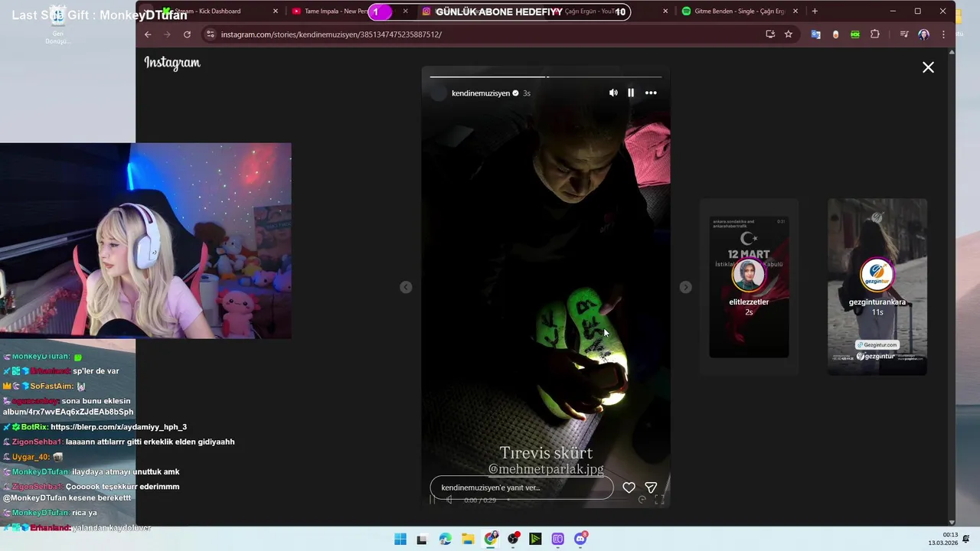Click the story progress bar at top
The height and width of the screenshot is (551, 980).
coord(546,77)
